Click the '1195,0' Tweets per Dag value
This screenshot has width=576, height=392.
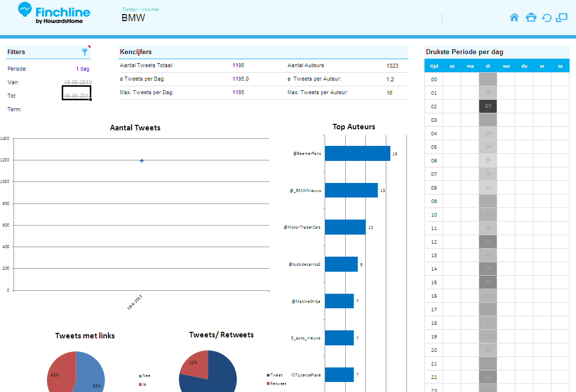point(241,79)
